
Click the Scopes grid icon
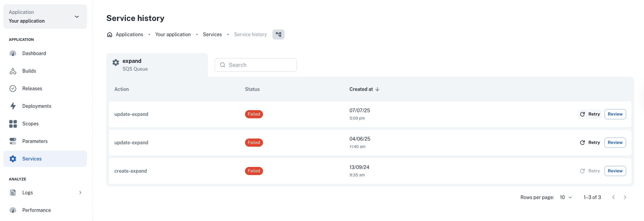point(13,124)
